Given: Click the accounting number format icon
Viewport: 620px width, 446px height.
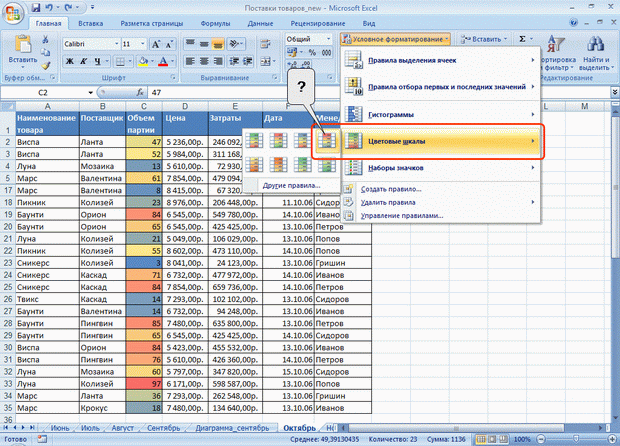Looking at the screenshot, I should click(292, 52).
